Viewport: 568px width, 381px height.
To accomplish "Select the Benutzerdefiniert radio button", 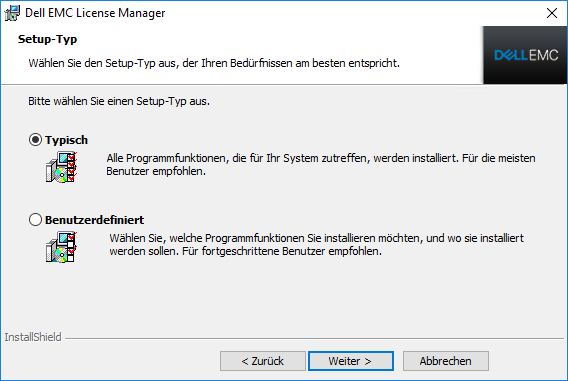I will pyautogui.click(x=35, y=219).
